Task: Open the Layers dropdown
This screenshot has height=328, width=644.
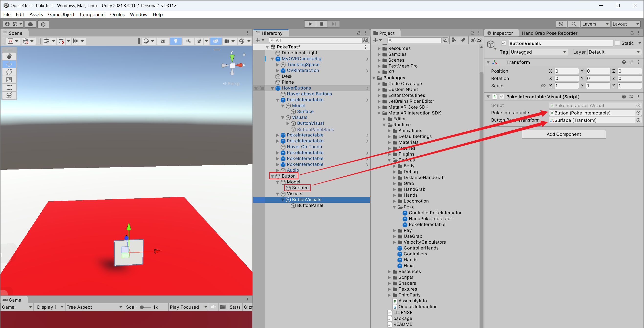Action: [x=595, y=24]
